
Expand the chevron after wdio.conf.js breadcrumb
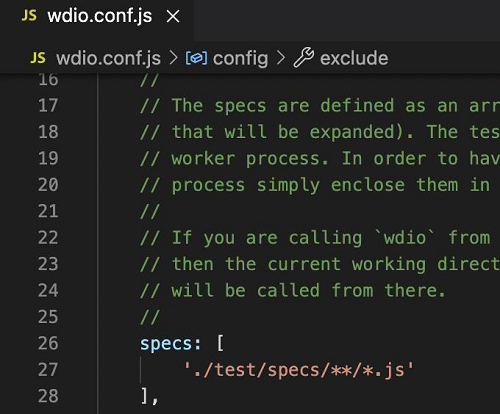point(173,58)
